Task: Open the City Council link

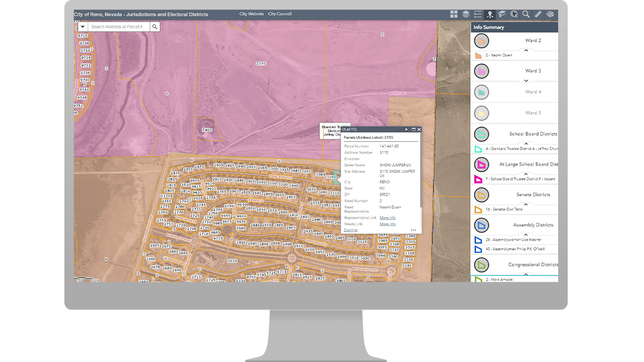Action: click(280, 14)
